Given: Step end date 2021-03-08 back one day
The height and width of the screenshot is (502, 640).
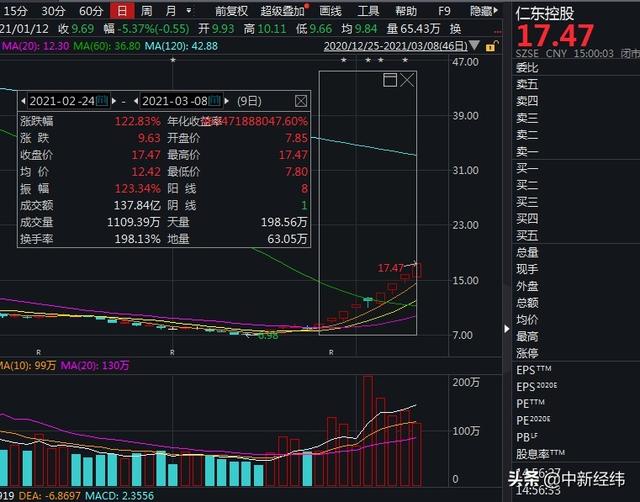Looking at the screenshot, I should (136, 101).
